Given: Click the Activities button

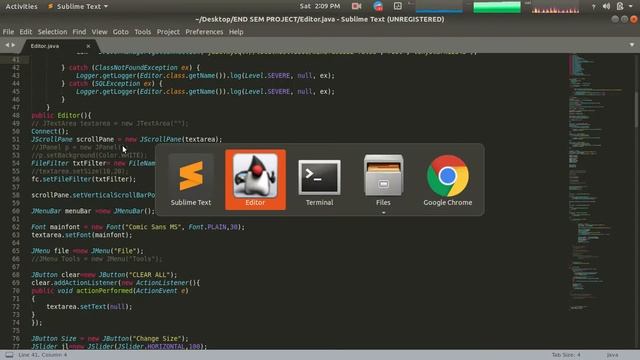Looking at the screenshot, I should (21, 7).
